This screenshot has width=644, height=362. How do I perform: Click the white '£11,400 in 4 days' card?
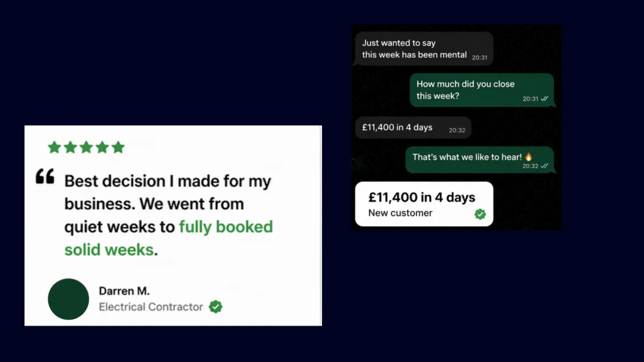pos(424,204)
